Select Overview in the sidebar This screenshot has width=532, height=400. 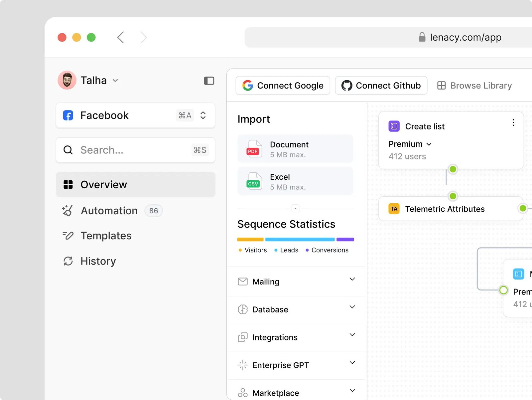(x=135, y=185)
